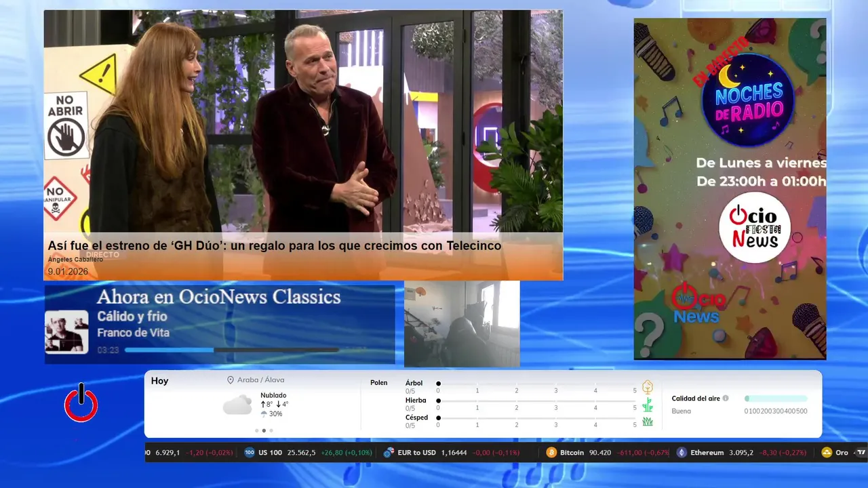Click the Araba / Álava location text
This screenshot has height=488, width=868.
point(260,380)
